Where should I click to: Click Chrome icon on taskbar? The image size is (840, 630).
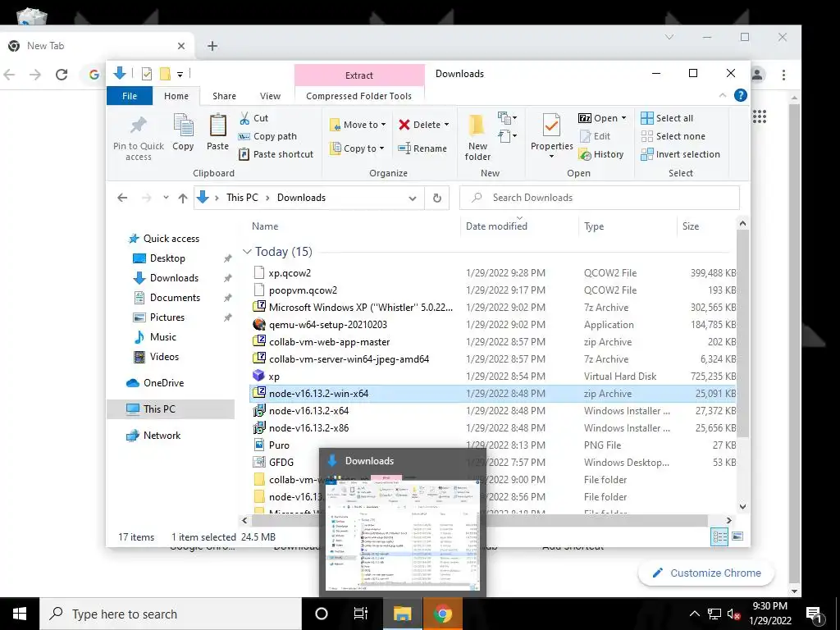tap(442, 614)
